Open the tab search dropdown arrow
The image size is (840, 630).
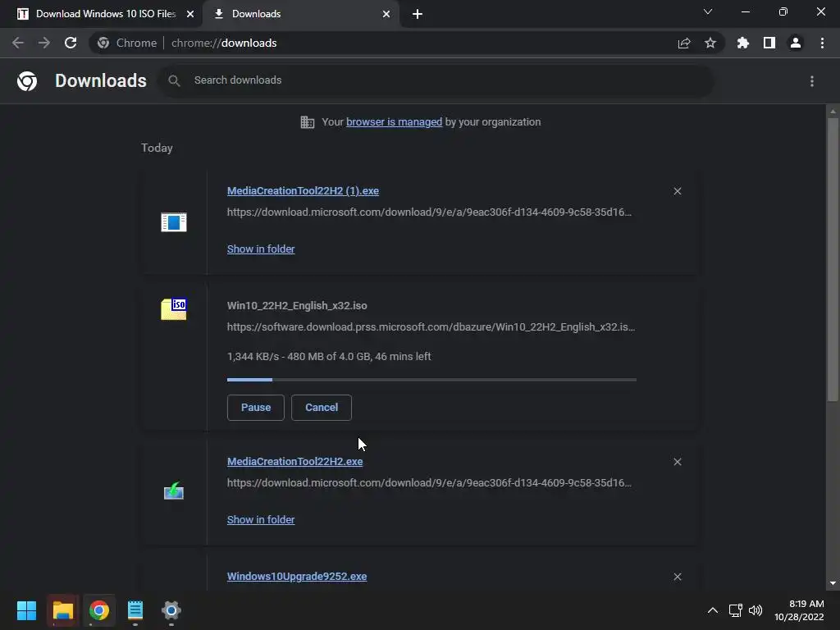pos(708,11)
